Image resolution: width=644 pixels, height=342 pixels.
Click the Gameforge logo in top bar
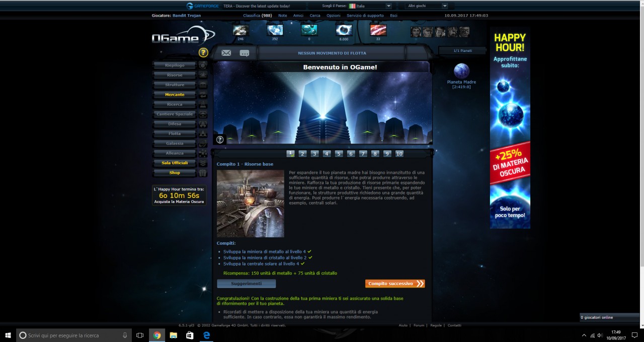coord(202,6)
